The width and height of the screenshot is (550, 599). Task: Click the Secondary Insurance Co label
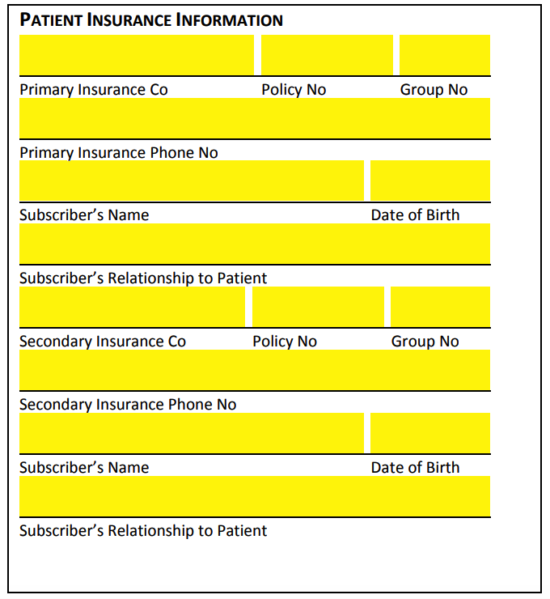pyautogui.click(x=103, y=342)
